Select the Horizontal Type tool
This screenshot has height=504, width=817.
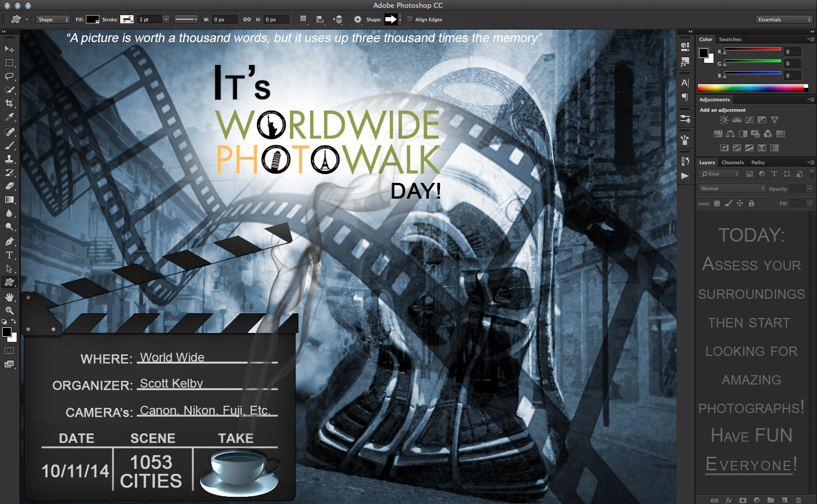coord(9,255)
